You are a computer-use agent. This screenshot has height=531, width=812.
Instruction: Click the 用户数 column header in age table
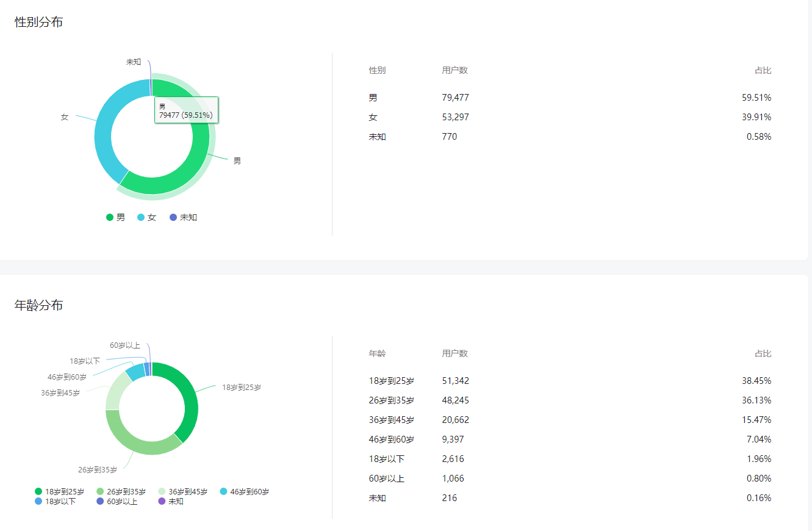(x=455, y=353)
